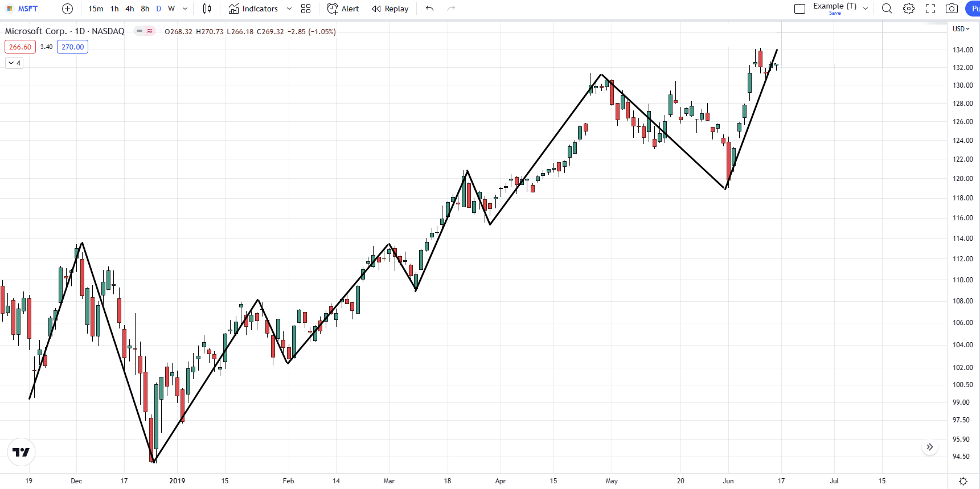Click the 134.00 price axis label

[963, 50]
